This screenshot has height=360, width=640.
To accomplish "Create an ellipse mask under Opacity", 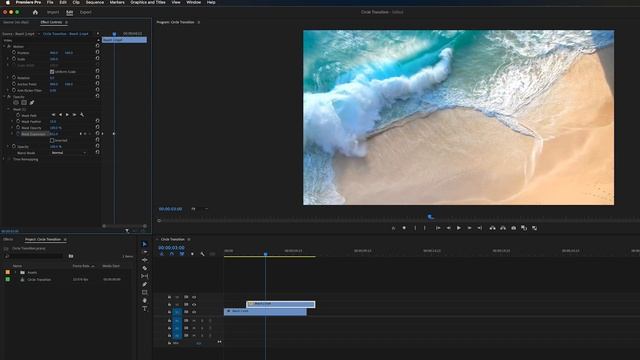I will (x=16, y=102).
